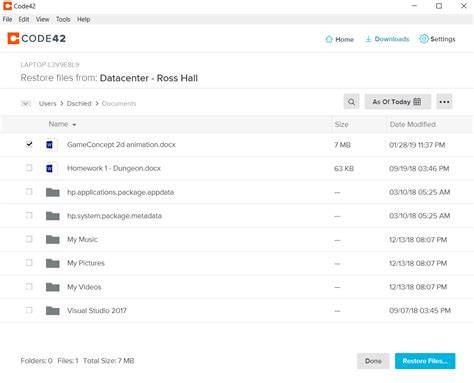Click the Visual Studio 2017 folder icon
Viewport: 474px width, 383px height.
53,310
